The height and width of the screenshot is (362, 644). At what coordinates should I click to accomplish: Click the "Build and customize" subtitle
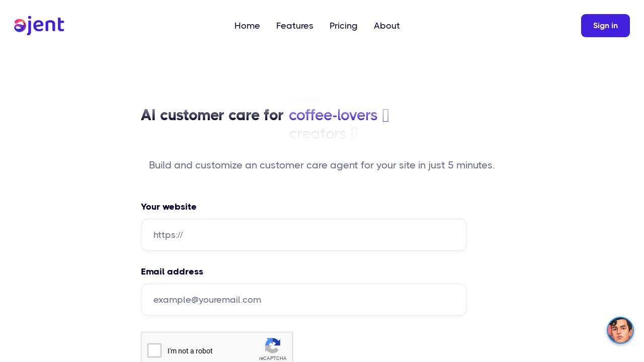(321, 165)
